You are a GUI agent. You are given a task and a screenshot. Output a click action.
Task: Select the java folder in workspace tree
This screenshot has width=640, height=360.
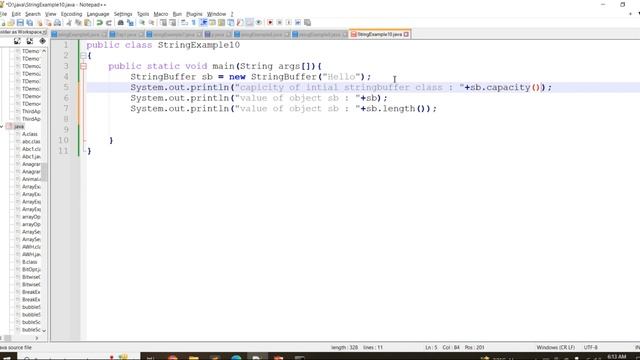(19, 127)
